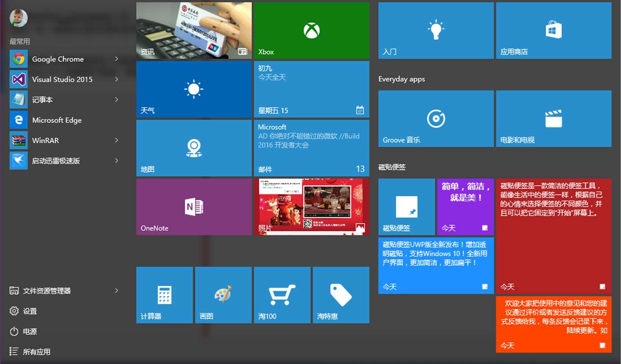Open 电影和电视 tile
Viewport: 621px width, 364px height.
[x=554, y=119]
